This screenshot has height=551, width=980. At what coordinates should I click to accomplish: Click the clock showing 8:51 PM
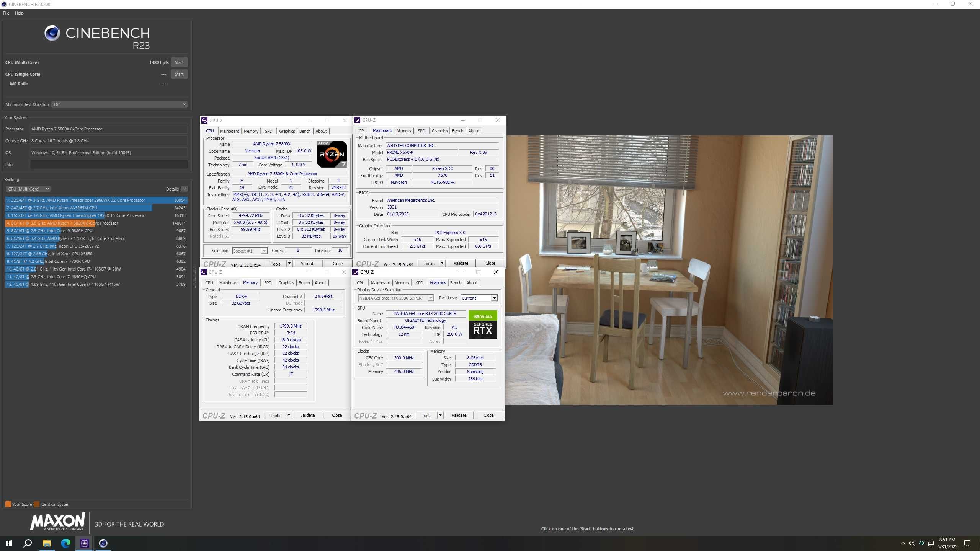click(947, 540)
